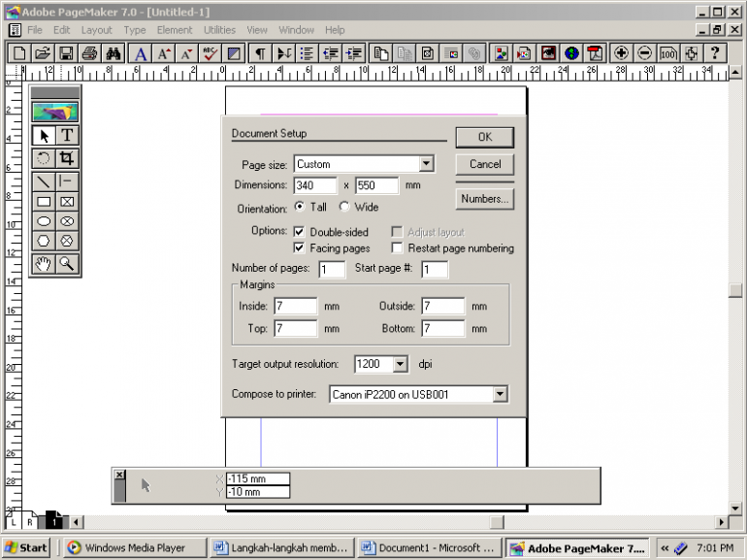This screenshot has width=747, height=560.
Task: Click Cancel in Document Setup
Action: tap(485, 164)
